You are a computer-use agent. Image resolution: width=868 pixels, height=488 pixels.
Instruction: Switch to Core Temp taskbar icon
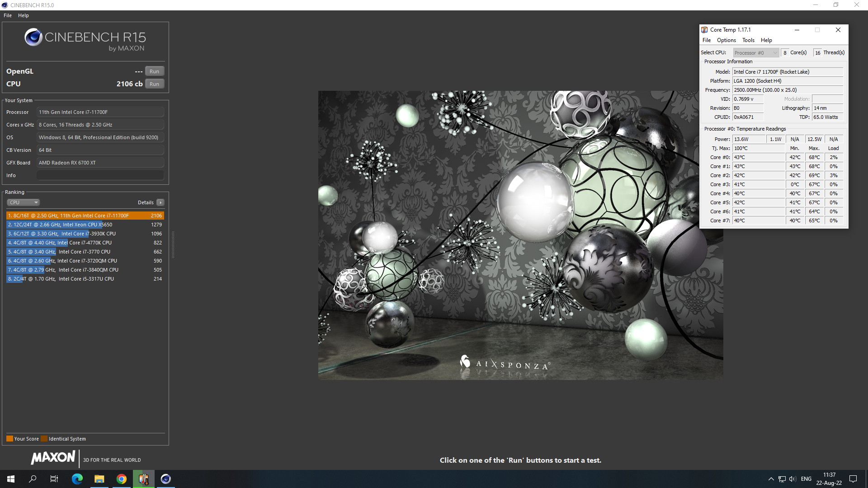144,479
